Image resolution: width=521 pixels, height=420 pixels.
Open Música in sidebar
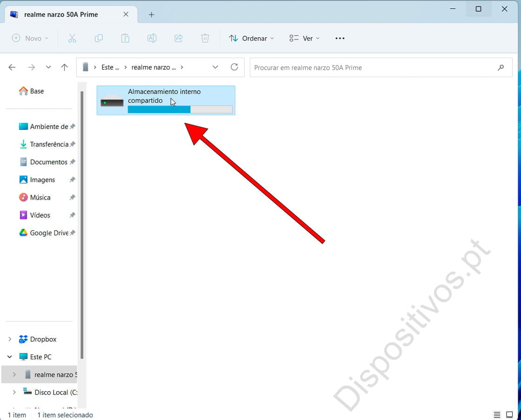tap(35, 197)
